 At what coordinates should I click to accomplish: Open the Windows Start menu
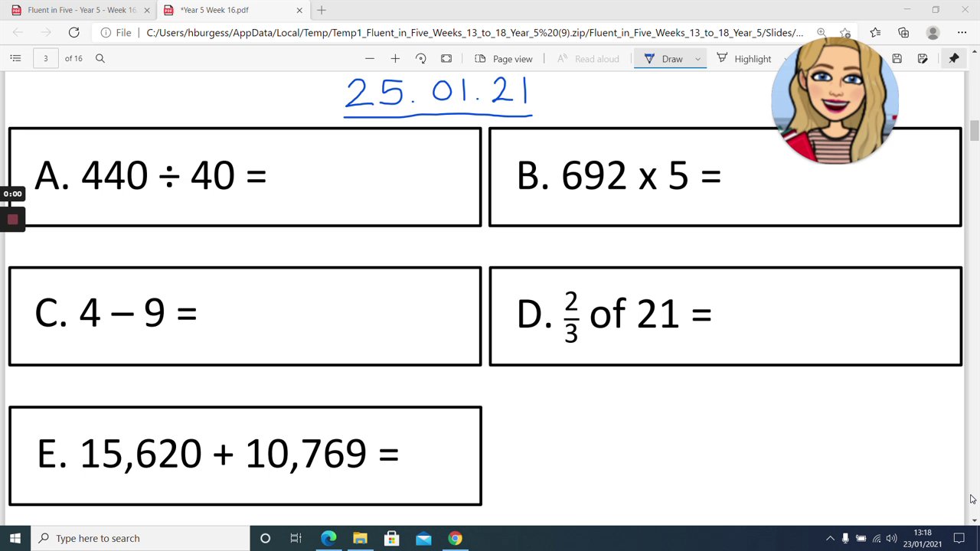coord(15,539)
